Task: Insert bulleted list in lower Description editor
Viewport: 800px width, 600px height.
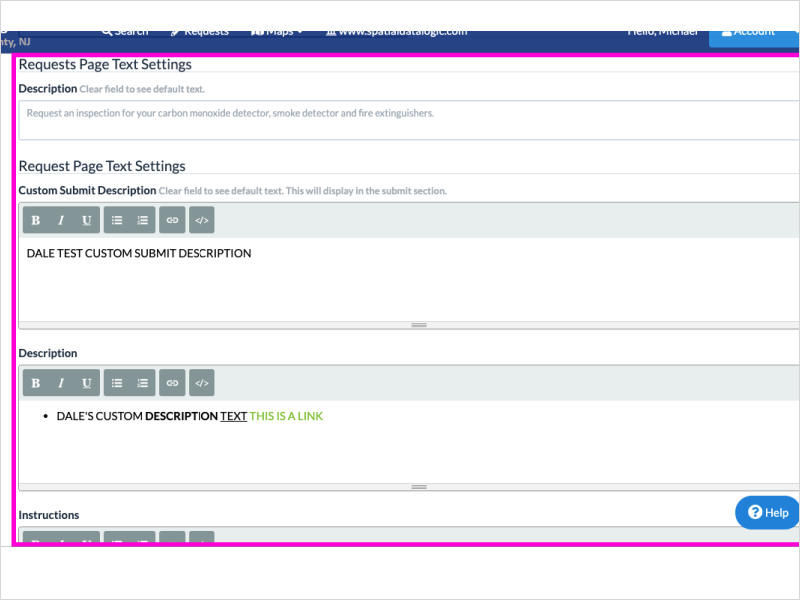Action: 117,383
